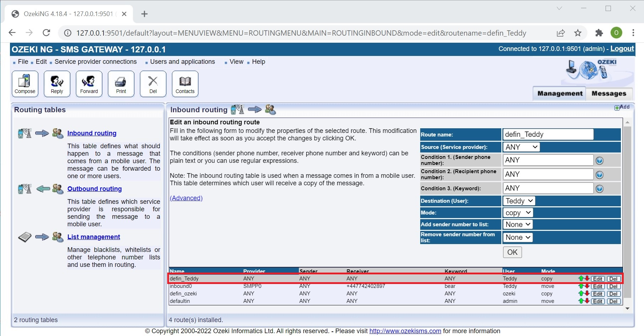This screenshot has width=644, height=336.
Task: Click Edit button for inbound0 route
Action: click(x=598, y=286)
